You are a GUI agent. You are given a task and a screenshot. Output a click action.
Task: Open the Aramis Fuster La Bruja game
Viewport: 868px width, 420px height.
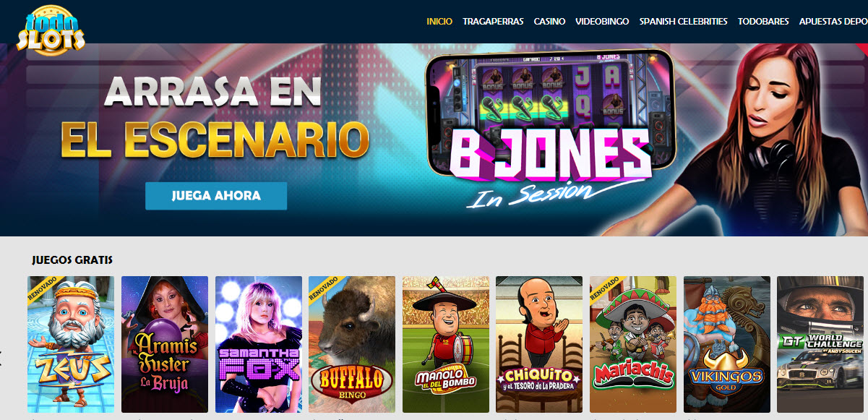[x=165, y=344]
